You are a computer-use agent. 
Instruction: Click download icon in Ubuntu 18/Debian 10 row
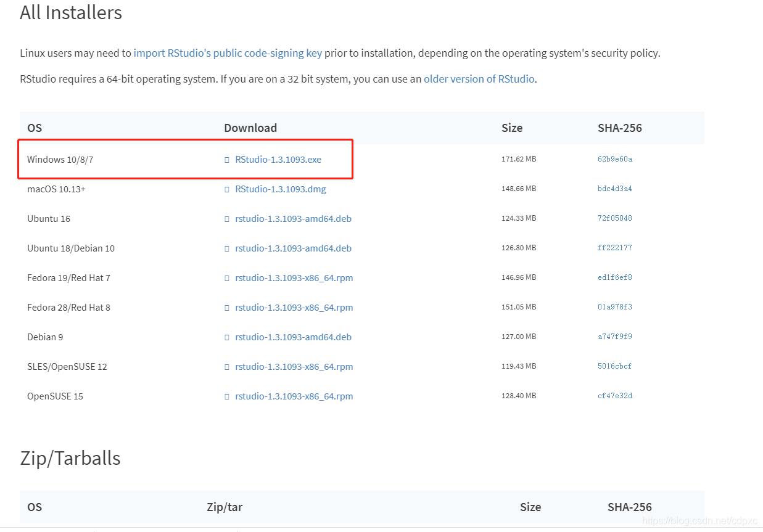pyautogui.click(x=227, y=248)
